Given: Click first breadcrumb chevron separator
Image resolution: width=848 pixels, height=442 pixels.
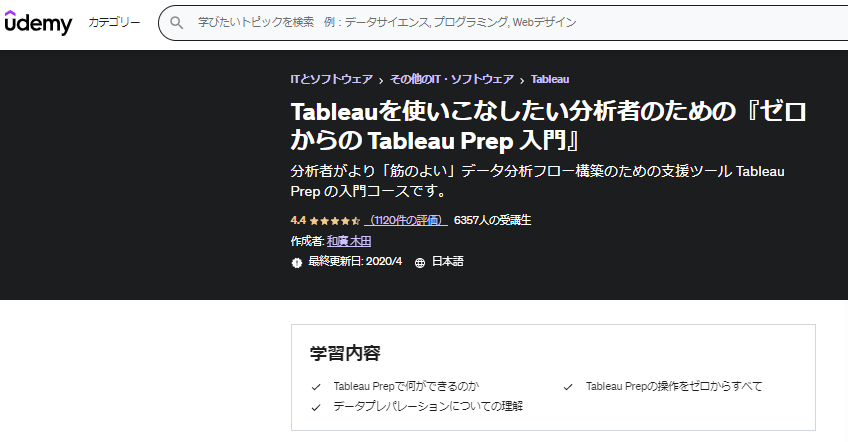Looking at the screenshot, I should click(x=381, y=81).
